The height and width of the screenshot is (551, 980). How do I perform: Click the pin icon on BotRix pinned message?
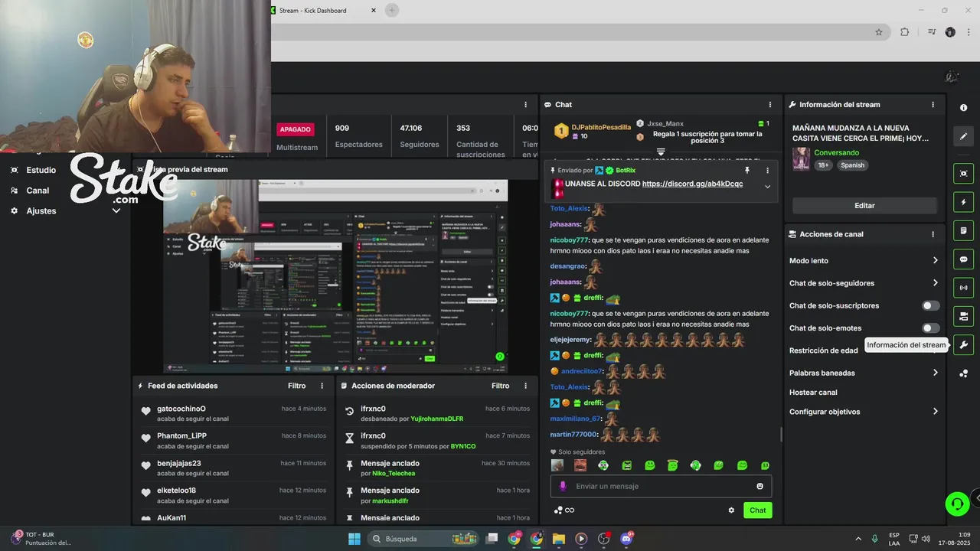[x=747, y=170]
